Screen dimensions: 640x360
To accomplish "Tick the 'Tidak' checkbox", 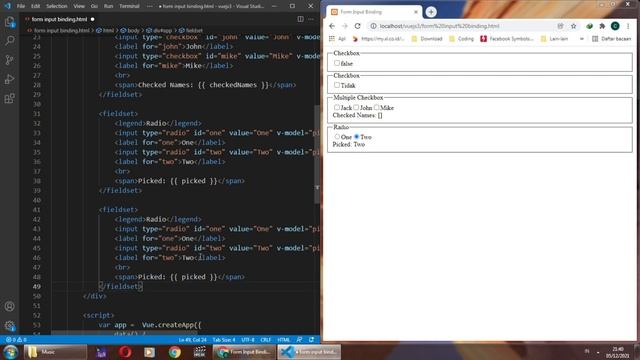I will tap(337, 85).
